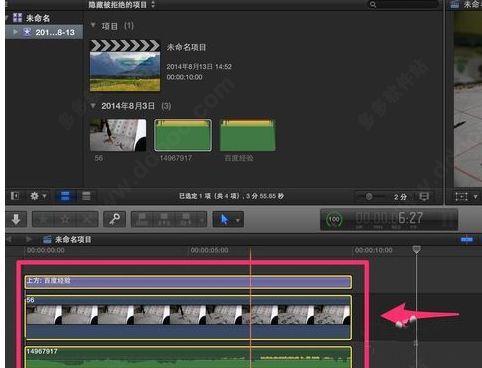Select the arrow selection tool
The image size is (482, 368).
[225, 219]
